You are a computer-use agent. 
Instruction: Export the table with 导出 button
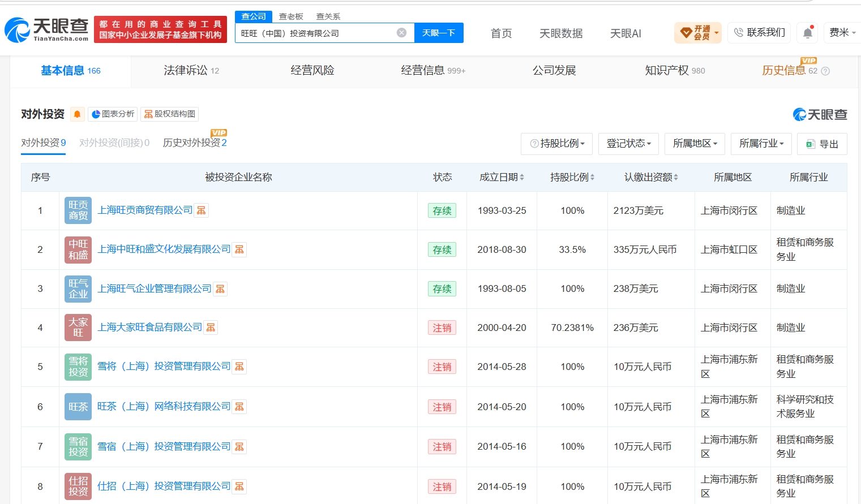click(x=822, y=144)
